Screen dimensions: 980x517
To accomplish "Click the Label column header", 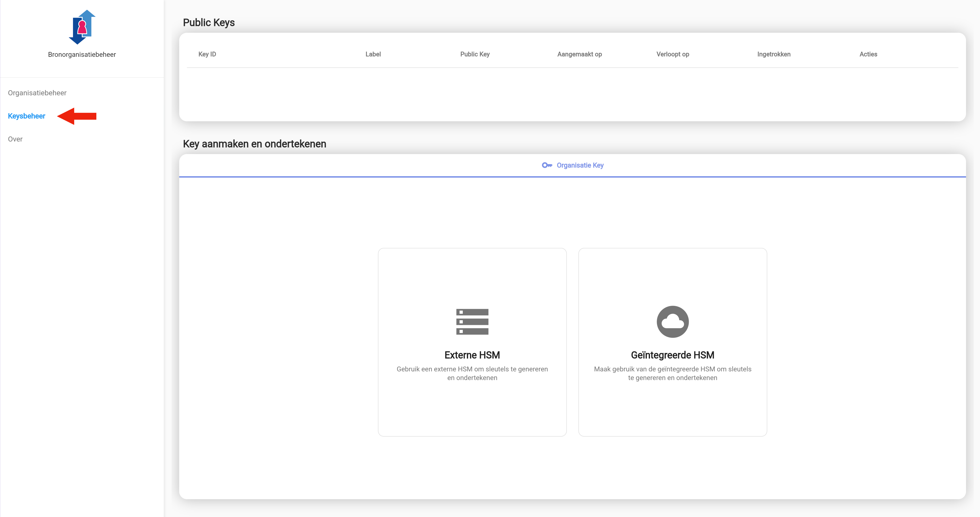I will (373, 54).
